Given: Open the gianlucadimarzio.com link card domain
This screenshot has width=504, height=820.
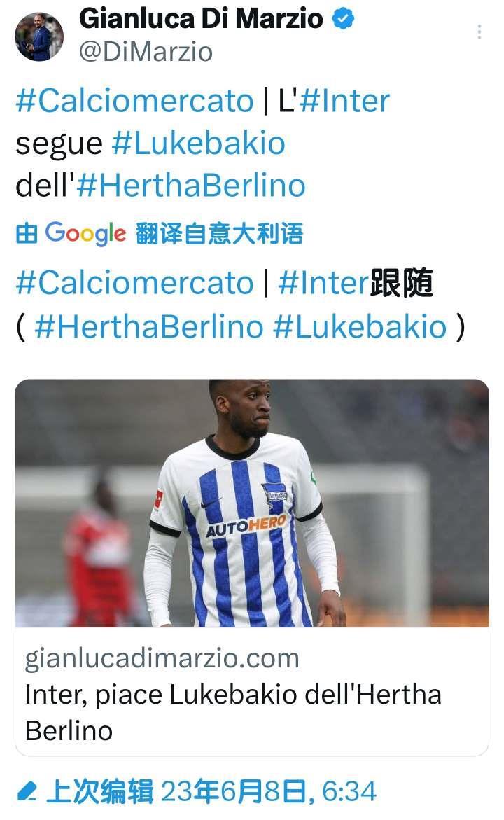Looking at the screenshot, I should click(162, 658).
